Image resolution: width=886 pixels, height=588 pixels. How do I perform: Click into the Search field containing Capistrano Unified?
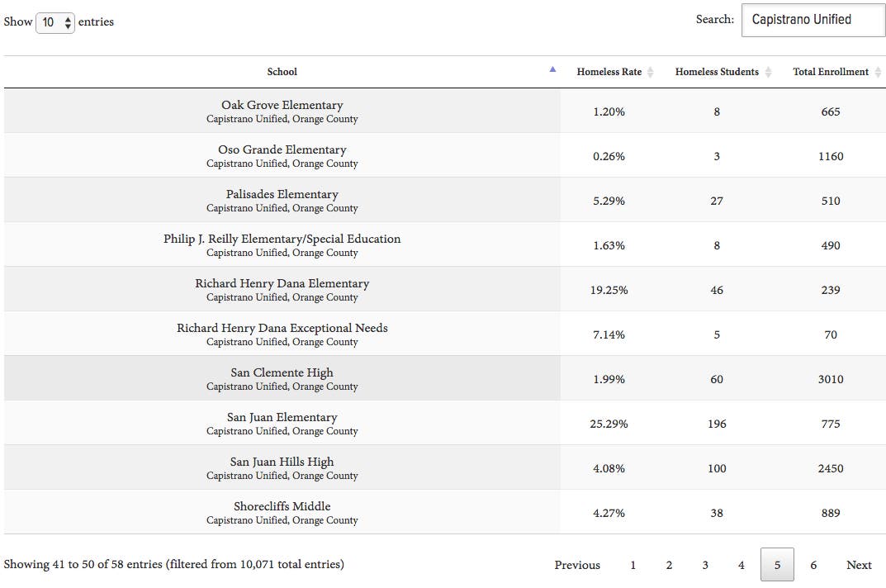(x=813, y=20)
